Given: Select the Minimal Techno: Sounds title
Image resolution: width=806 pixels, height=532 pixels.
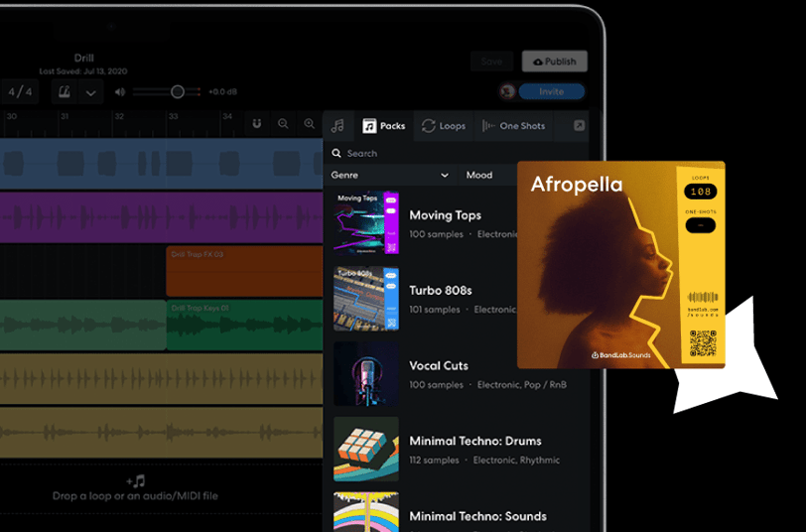Looking at the screenshot, I should click(478, 516).
